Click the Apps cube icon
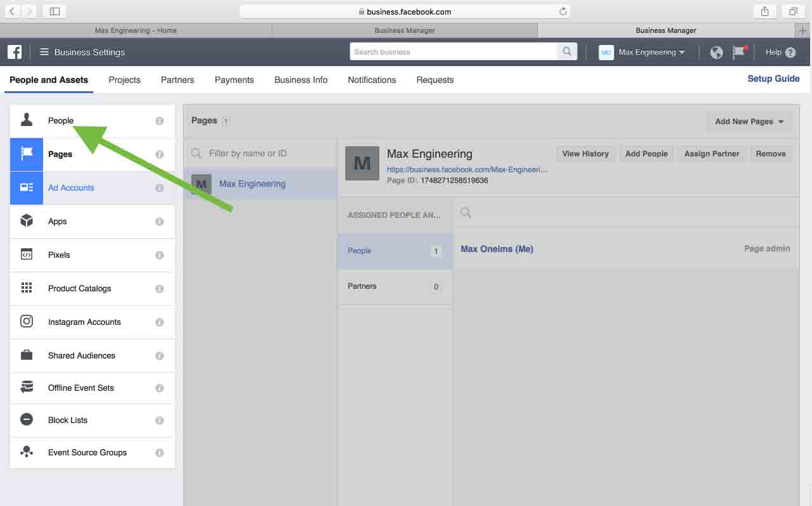 pyautogui.click(x=27, y=221)
